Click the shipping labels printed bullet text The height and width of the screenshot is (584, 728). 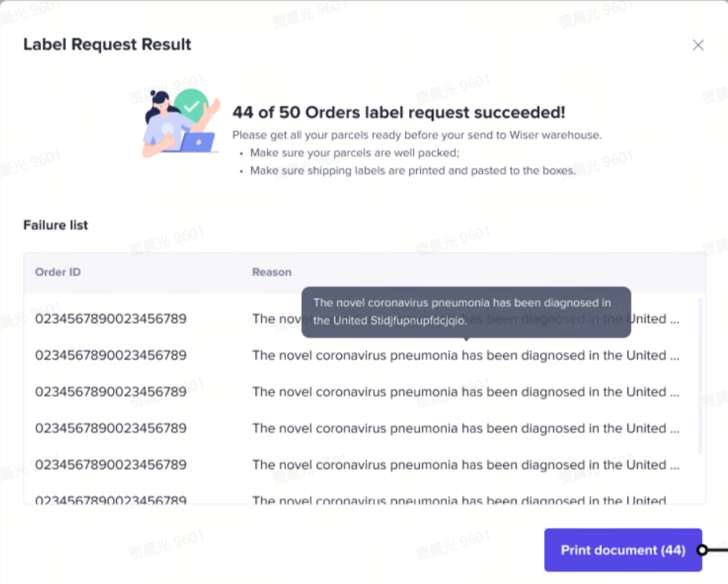[x=412, y=170]
